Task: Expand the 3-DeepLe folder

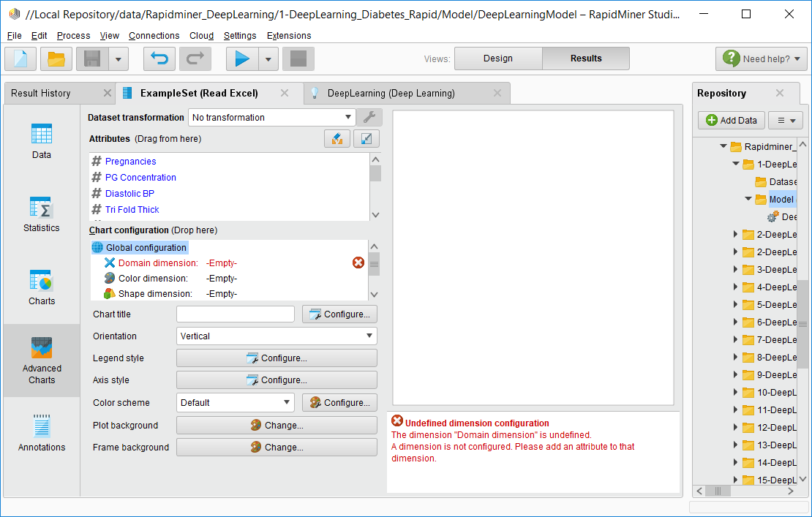Action: coord(735,269)
